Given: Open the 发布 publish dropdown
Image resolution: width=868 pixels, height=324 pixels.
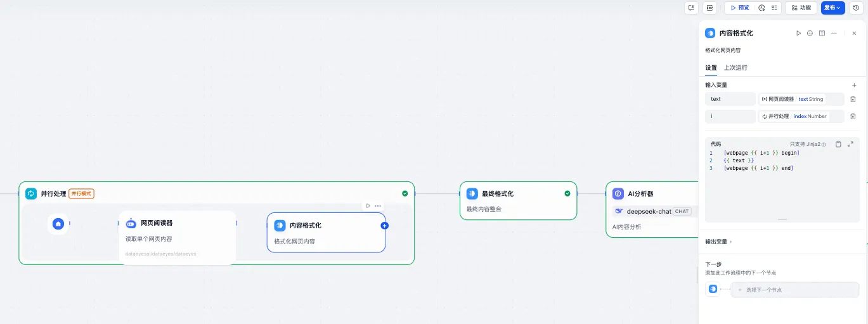Looking at the screenshot, I should point(832,8).
